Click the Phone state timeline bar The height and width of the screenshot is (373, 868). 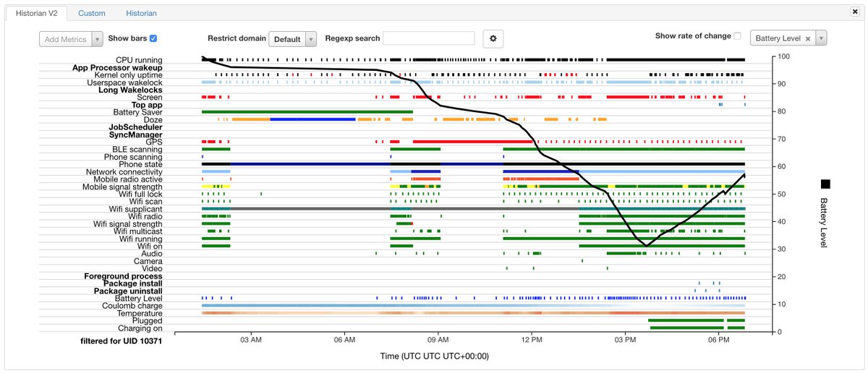[x=473, y=164]
